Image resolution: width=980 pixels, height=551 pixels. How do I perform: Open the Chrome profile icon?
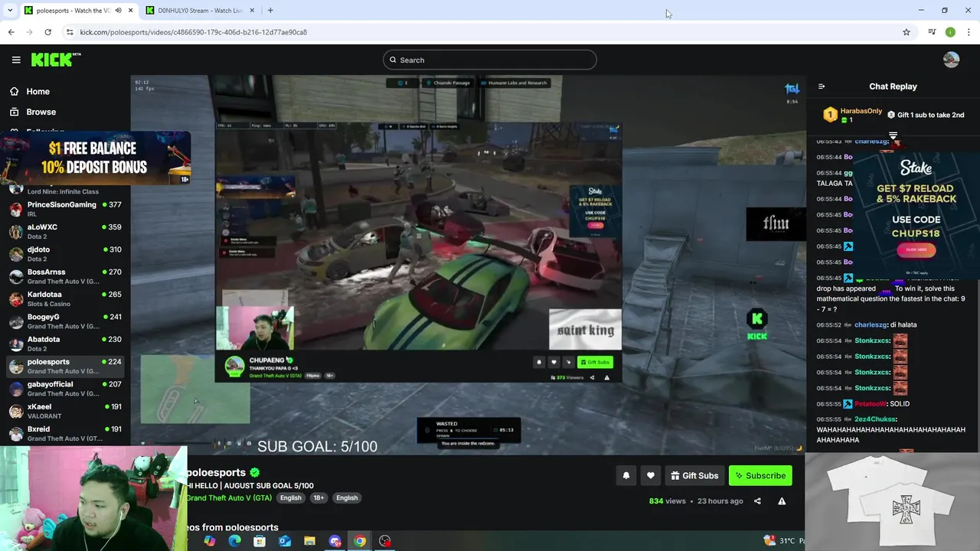(x=950, y=32)
